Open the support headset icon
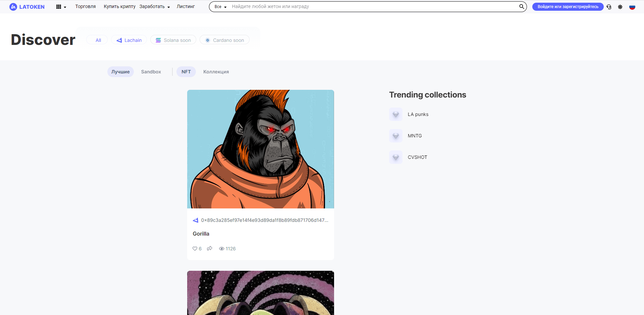Screen dimensions: 644x315 click(x=609, y=7)
